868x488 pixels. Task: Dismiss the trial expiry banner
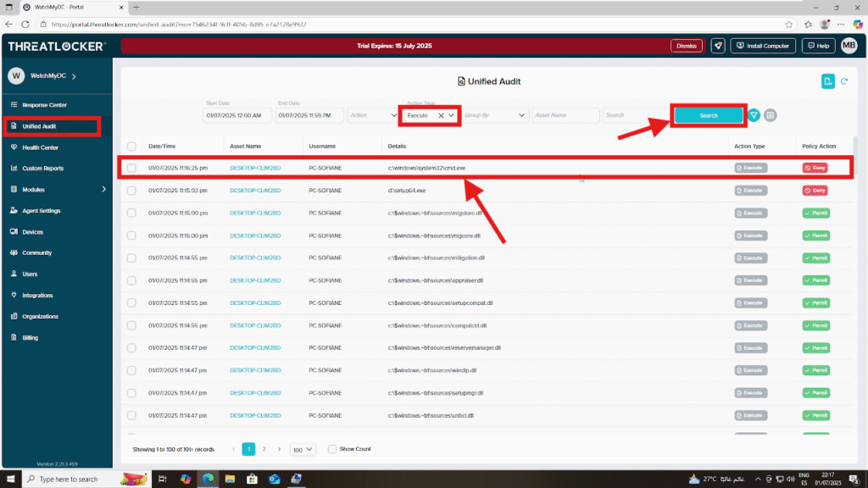[687, 46]
